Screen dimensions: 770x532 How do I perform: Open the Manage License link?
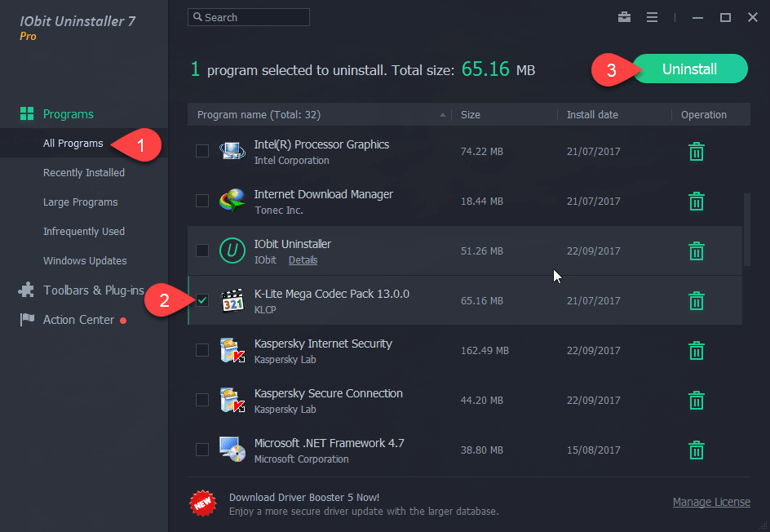click(711, 502)
